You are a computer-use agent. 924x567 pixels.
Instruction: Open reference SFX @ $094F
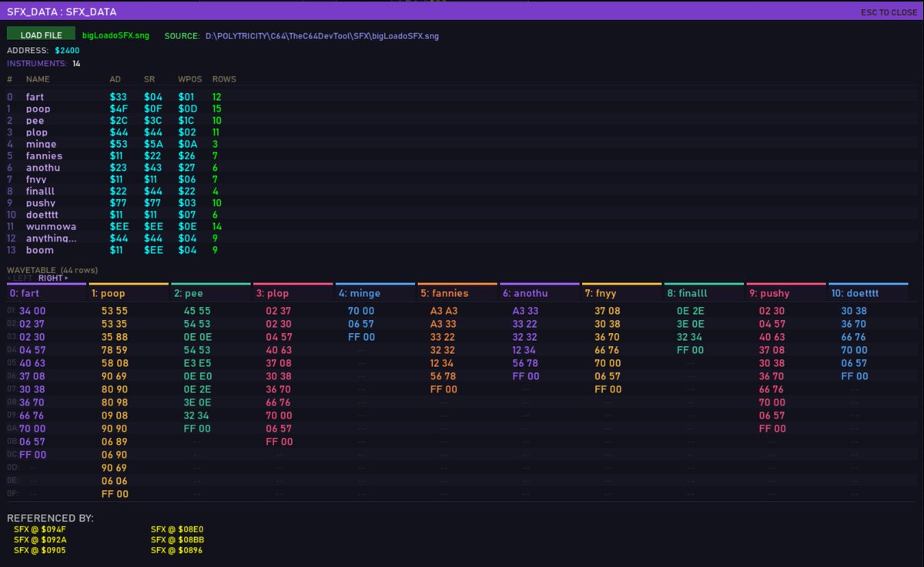40,529
